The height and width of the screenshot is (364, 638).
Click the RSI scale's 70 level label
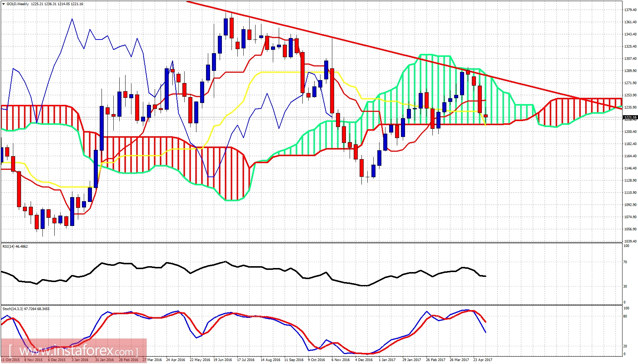(625, 262)
